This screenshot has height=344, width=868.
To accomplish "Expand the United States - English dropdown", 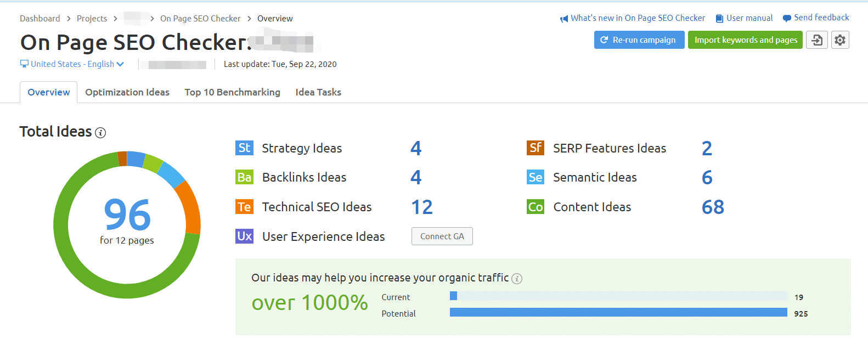I will click(x=72, y=64).
